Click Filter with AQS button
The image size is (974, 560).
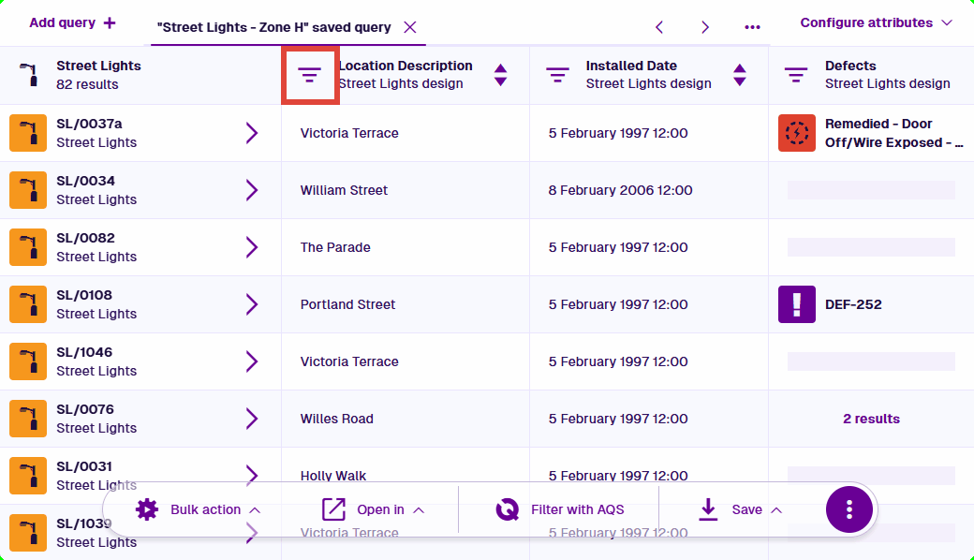pyautogui.click(x=560, y=509)
